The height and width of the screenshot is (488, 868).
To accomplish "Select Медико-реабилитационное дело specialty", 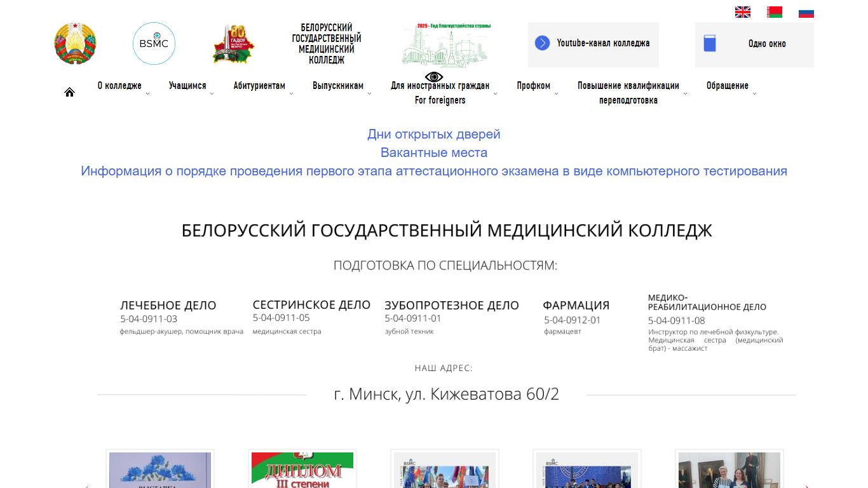I will pyautogui.click(x=707, y=302).
